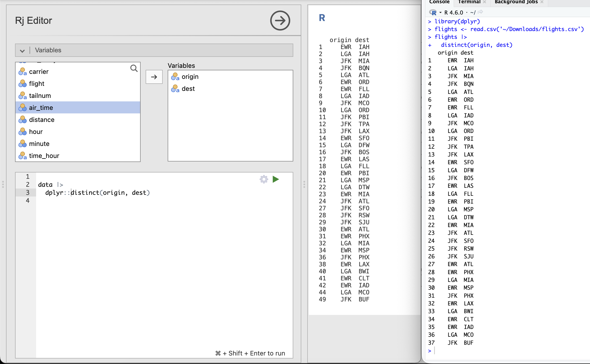Select the carrier variable
The width and height of the screenshot is (590, 364).
[78, 72]
